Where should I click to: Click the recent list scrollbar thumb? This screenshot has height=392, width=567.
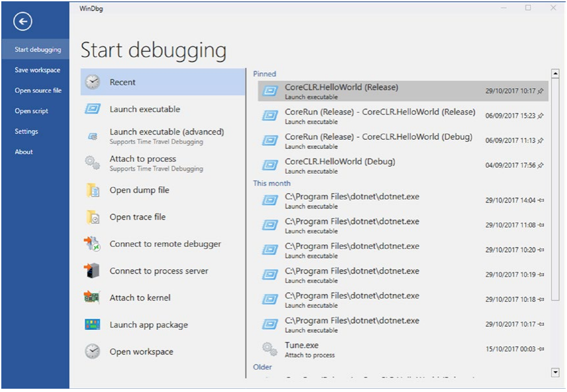[555, 189]
